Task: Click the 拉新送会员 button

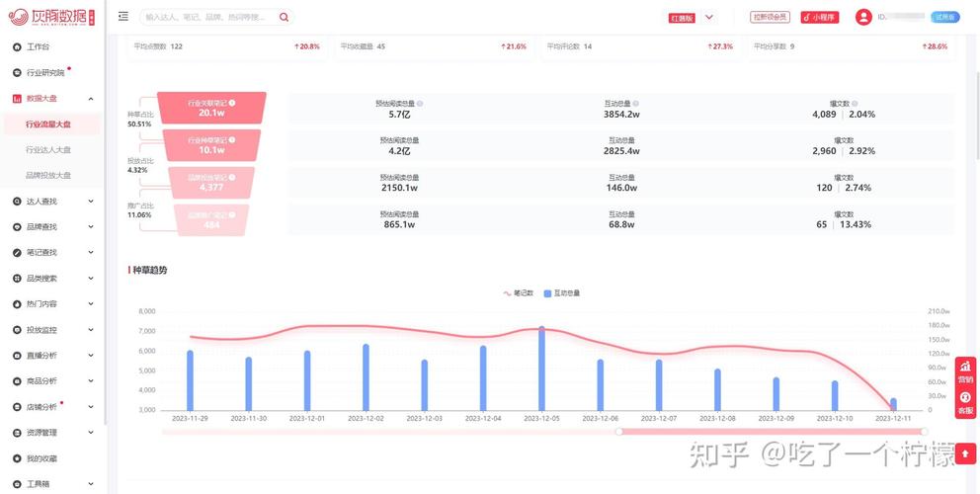Action: (771, 17)
